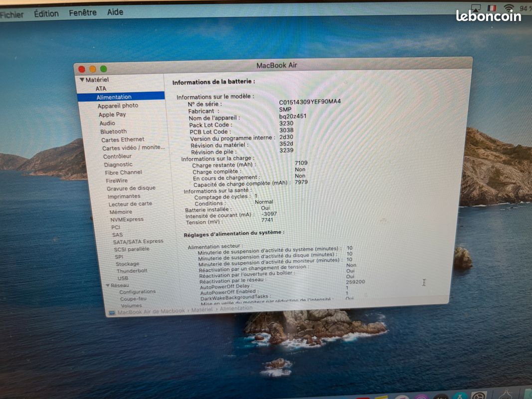
Task: Click the Tension value 7741
Action: (267, 220)
